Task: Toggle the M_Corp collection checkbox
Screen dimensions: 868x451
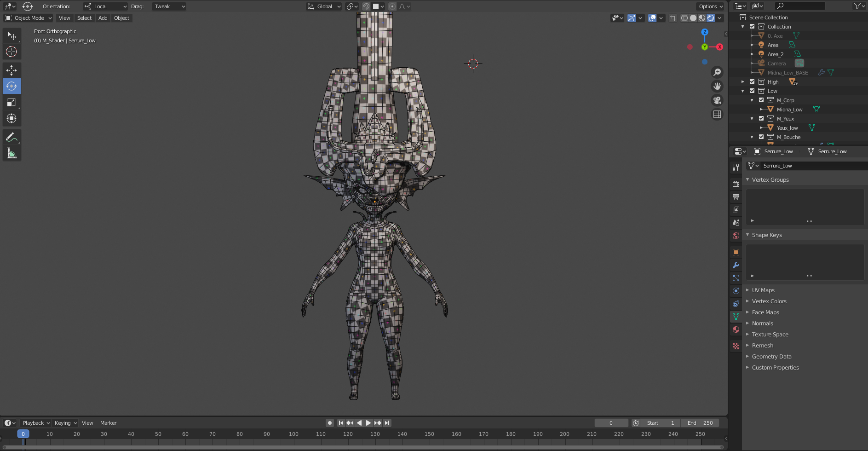Action: coord(761,100)
